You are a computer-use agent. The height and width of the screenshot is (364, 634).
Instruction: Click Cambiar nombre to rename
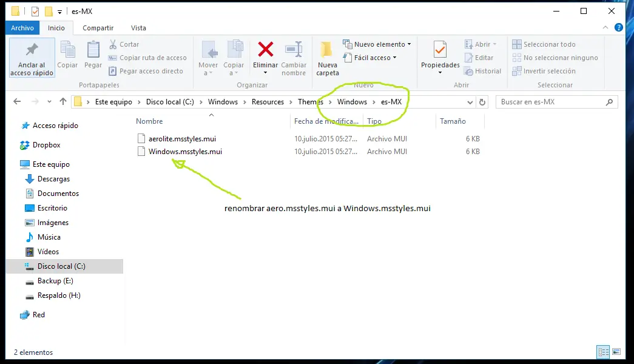pyautogui.click(x=294, y=58)
